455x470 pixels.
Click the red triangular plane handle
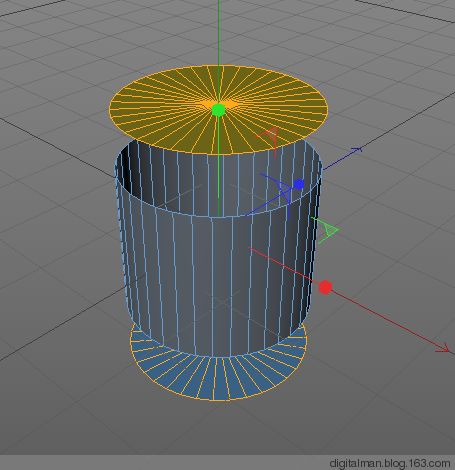pos(269,137)
